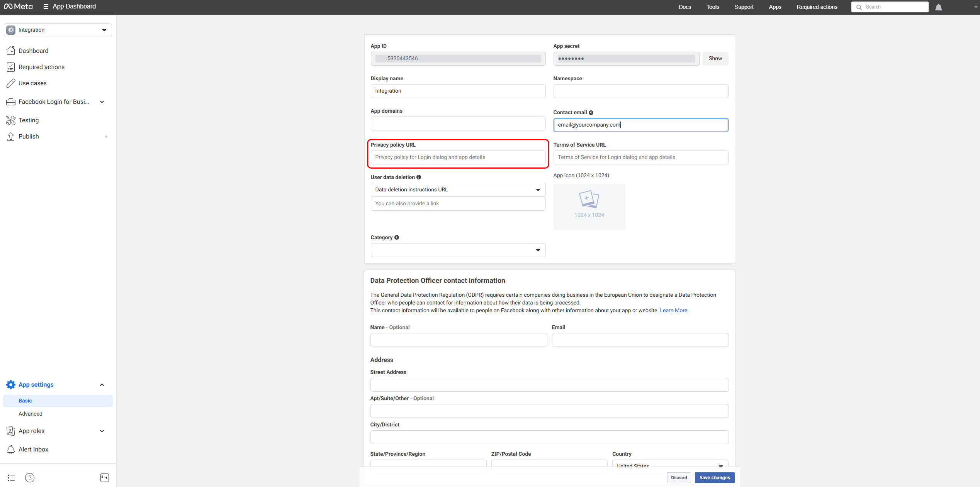The image size is (980, 487).
Task: Open Alert Inbox in sidebar
Action: pyautogui.click(x=33, y=449)
